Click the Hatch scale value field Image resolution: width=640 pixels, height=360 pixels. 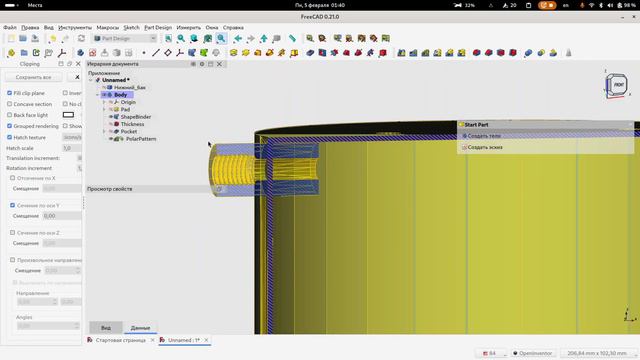pos(72,148)
